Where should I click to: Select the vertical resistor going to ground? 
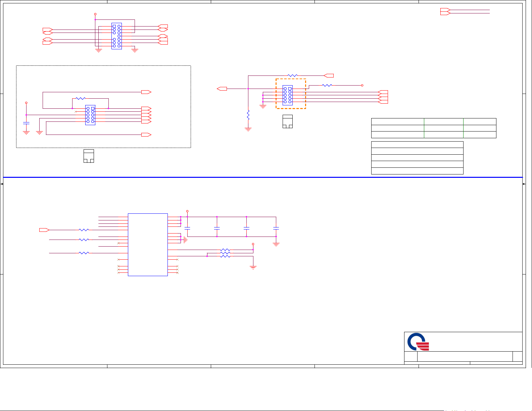point(248,115)
